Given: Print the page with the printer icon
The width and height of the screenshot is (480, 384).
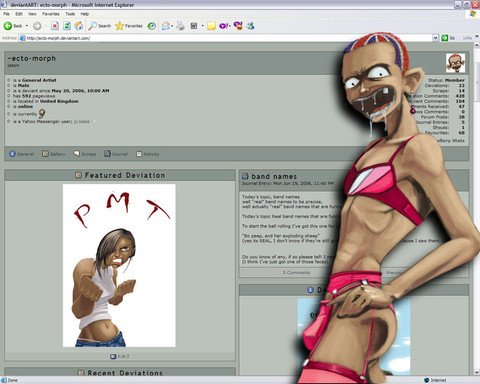Looking at the screenshot, I should 180,26.
